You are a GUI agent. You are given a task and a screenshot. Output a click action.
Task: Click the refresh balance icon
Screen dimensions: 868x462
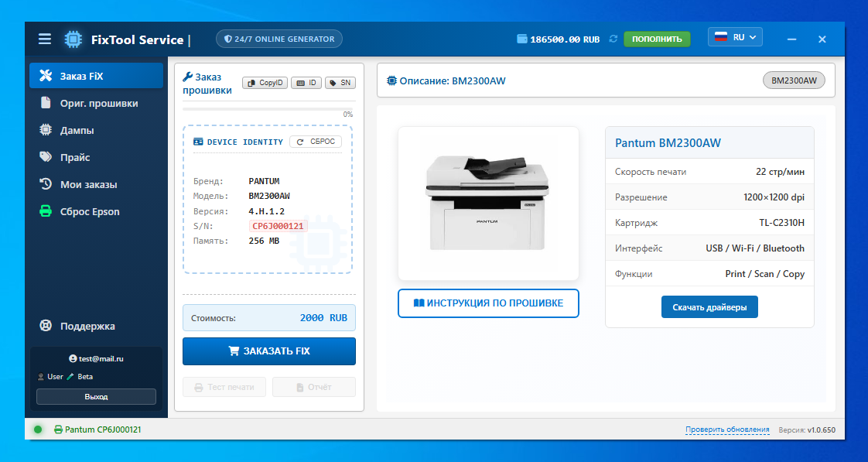coord(613,39)
